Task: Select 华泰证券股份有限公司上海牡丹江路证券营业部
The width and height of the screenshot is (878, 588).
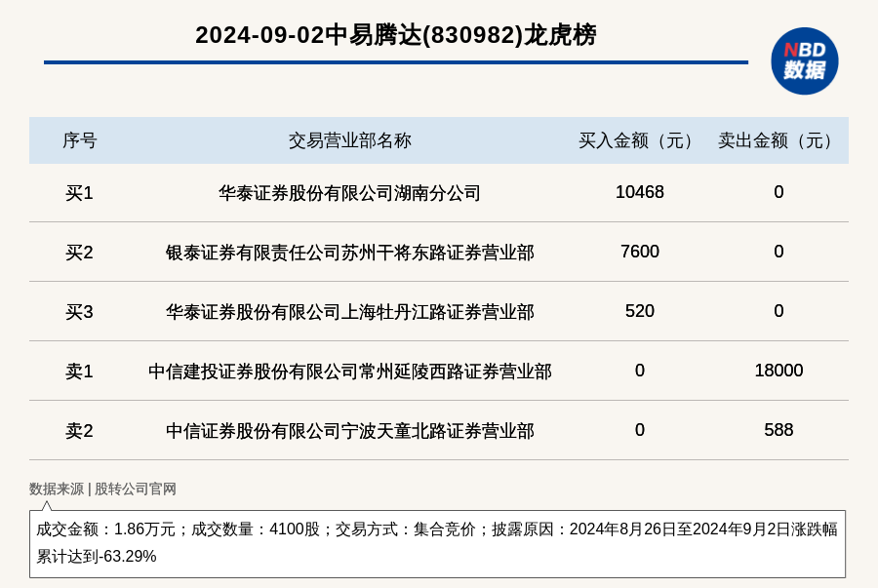Action: [350, 312]
